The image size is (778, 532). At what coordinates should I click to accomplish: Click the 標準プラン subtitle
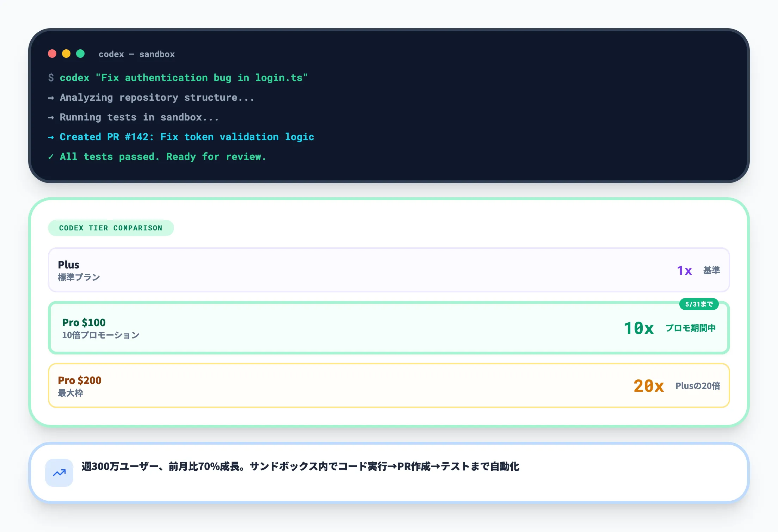coord(79,277)
